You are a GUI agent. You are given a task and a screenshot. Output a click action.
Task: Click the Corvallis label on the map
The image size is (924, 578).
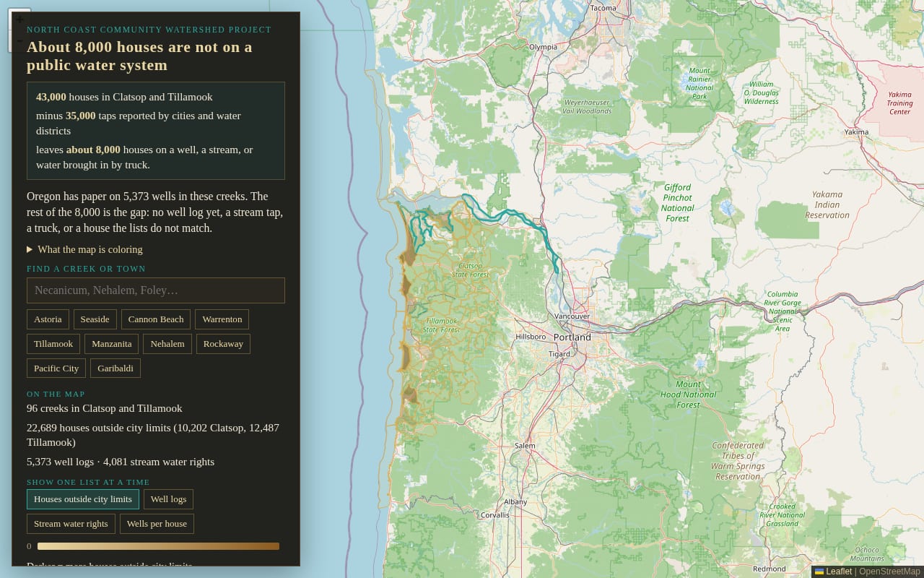pyautogui.click(x=495, y=515)
